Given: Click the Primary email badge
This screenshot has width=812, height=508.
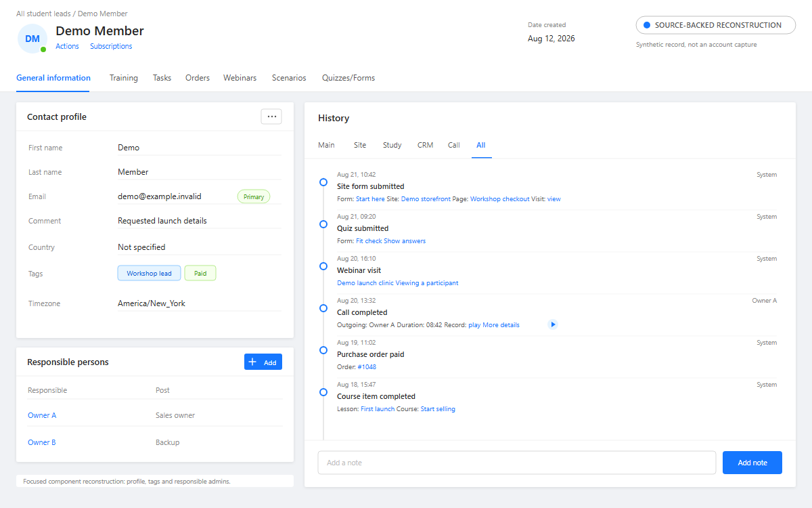Looking at the screenshot, I should point(254,196).
